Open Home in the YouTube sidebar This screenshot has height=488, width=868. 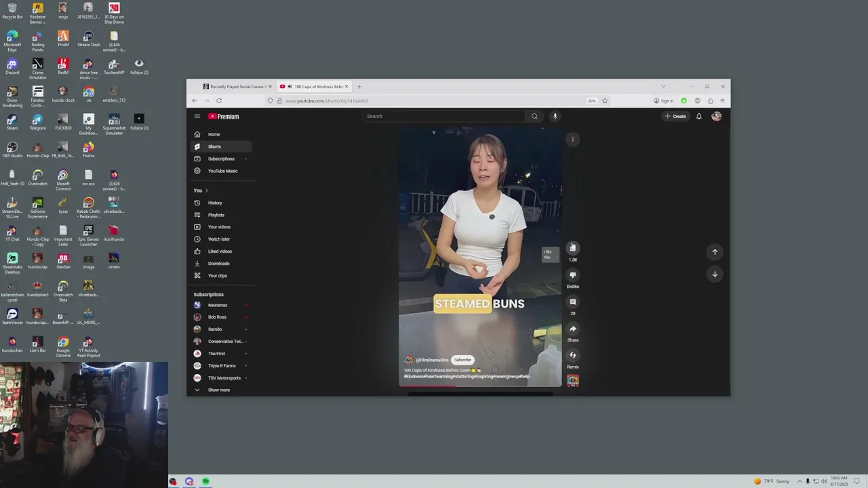(x=220, y=134)
